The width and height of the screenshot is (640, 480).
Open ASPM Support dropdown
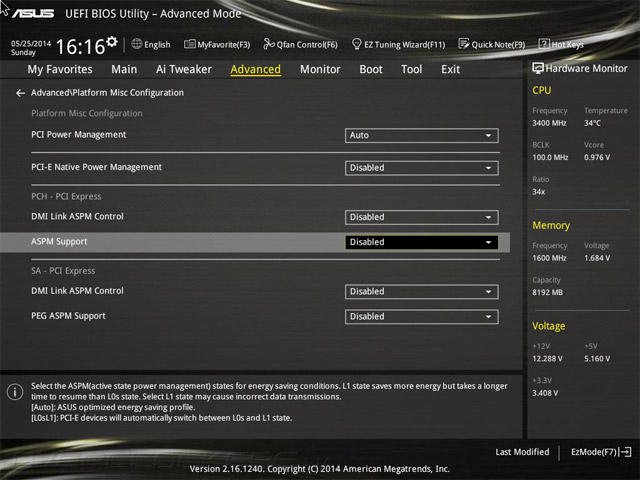421,242
